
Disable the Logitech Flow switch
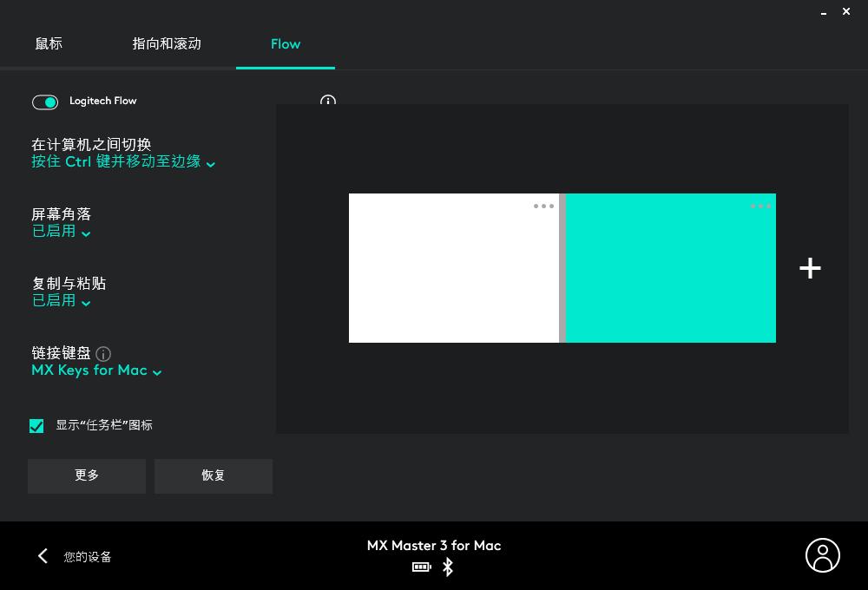pos(45,102)
